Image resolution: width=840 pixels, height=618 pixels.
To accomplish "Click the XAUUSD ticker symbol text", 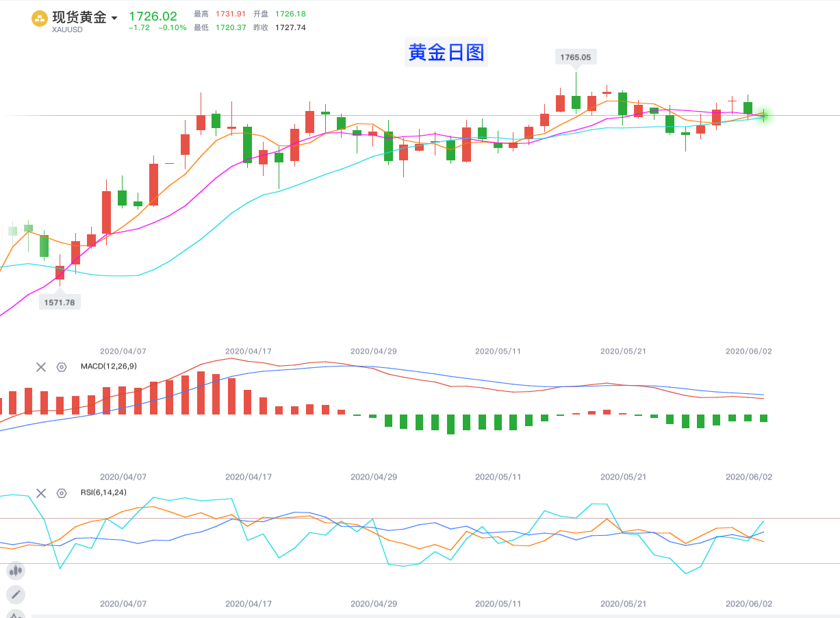I will [67, 29].
